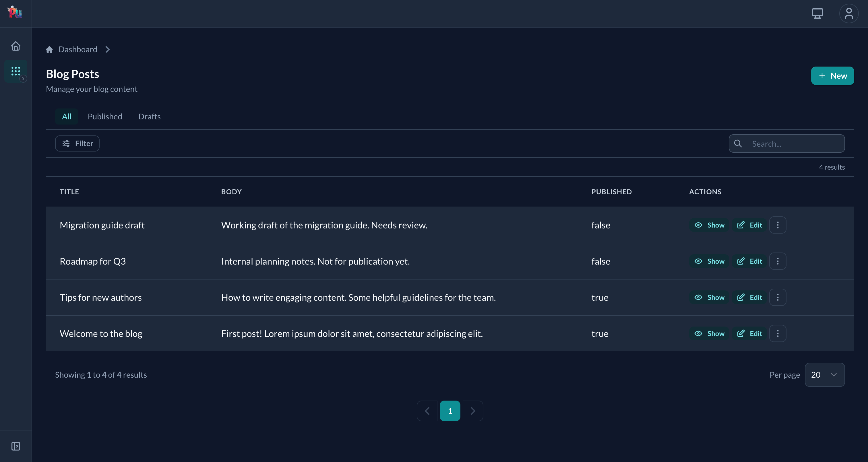Click the breadcrumb home icon
This screenshot has height=462, width=868.
pos(50,50)
